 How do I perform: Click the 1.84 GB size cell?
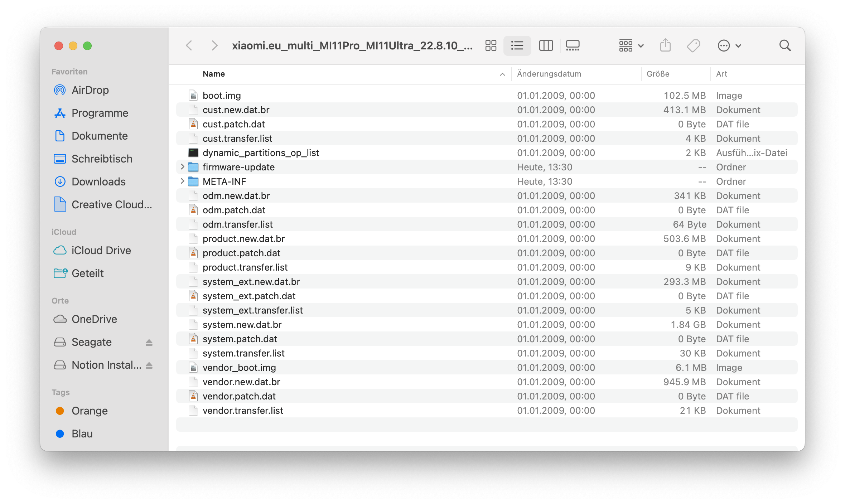pyautogui.click(x=688, y=324)
